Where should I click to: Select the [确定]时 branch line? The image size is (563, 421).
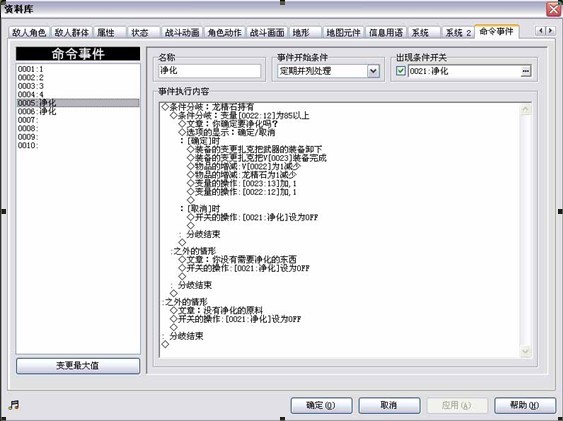coord(200,141)
